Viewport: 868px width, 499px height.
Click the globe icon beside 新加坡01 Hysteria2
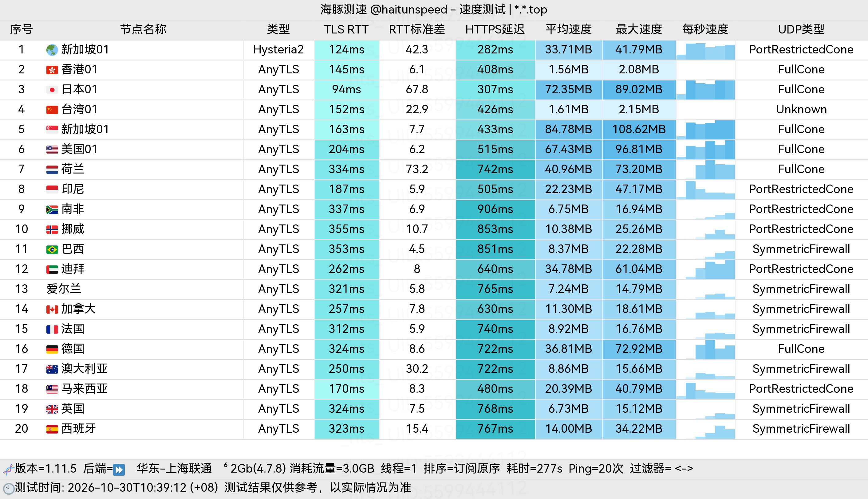[52, 50]
